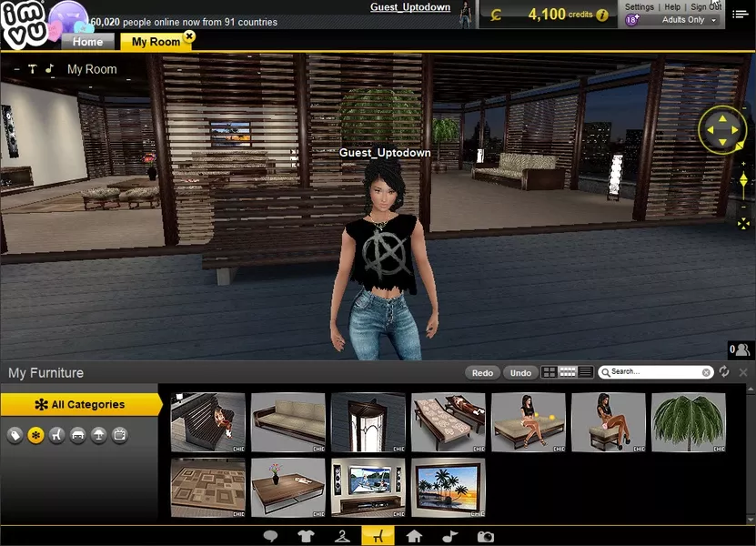This screenshot has width=756, height=546.
Task: Expand the hamburger menu at top right
Action: coord(741,15)
